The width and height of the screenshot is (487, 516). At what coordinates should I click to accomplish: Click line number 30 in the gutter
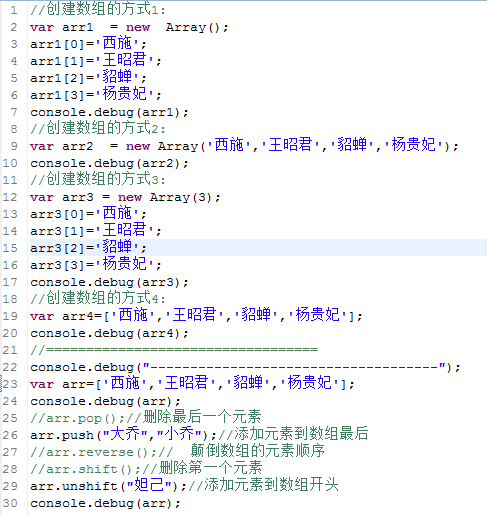click(x=10, y=503)
